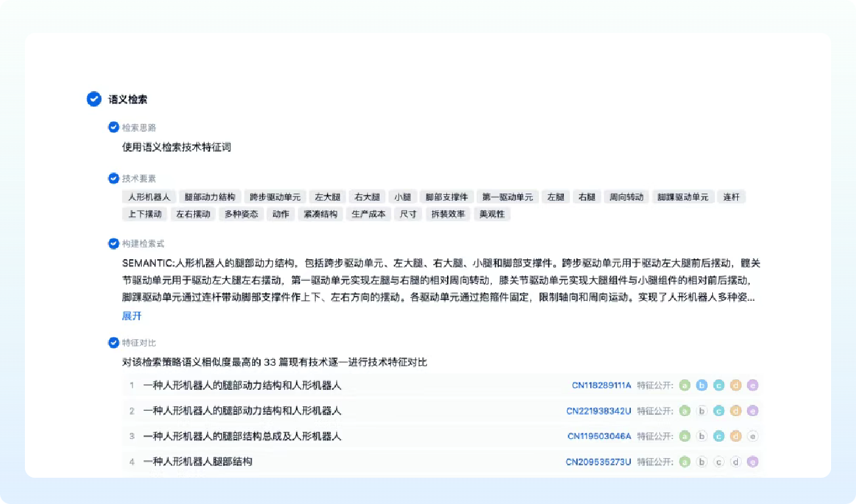Click purple 'e' swatch for CN221938342U
The height and width of the screenshot is (504, 856).
point(753,411)
